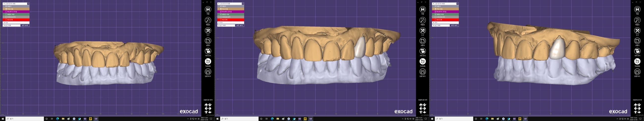Screen dimensions: 644x121
Task: Toggle the distance view icon in right window
Action: 637,51
